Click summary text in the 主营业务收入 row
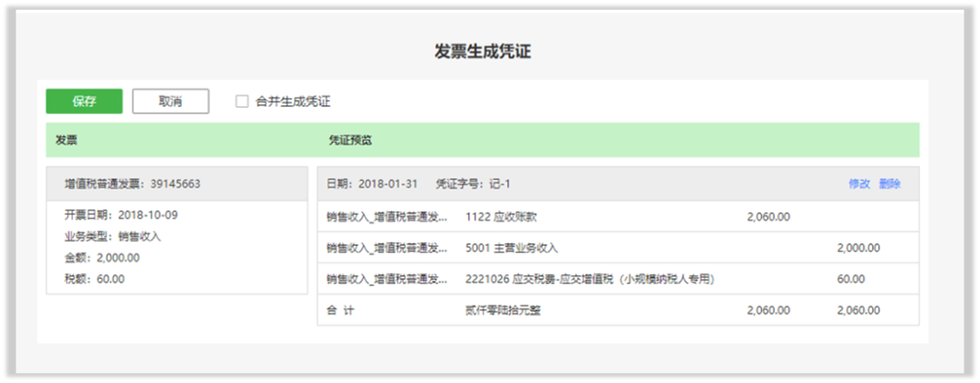This screenshot has width=980, height=383. point(387,248)
